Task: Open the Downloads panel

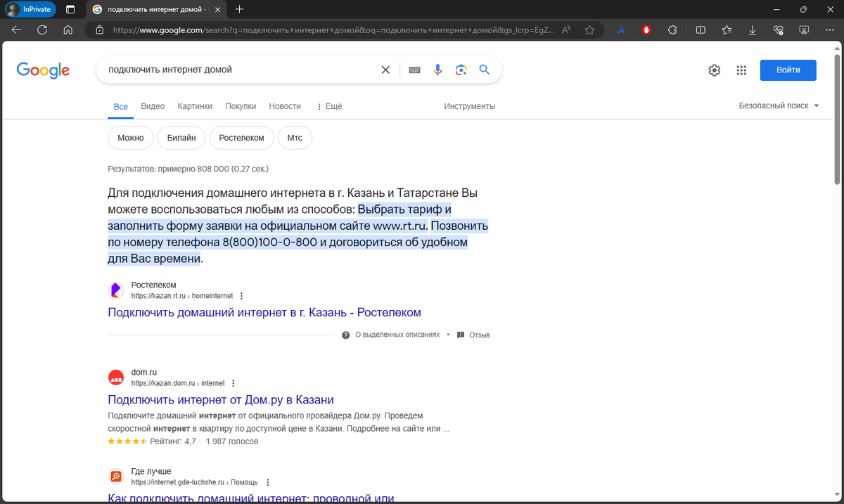Action: point(753,30)
